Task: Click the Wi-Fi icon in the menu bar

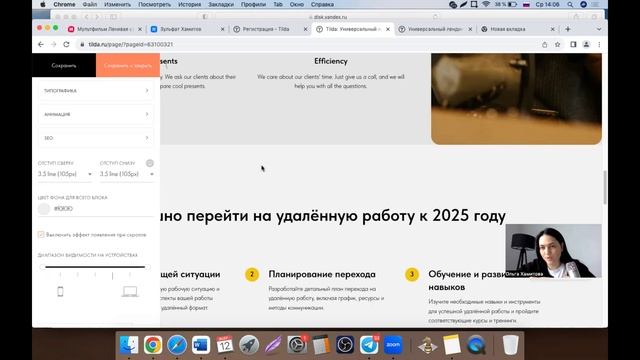Action: 486,4
